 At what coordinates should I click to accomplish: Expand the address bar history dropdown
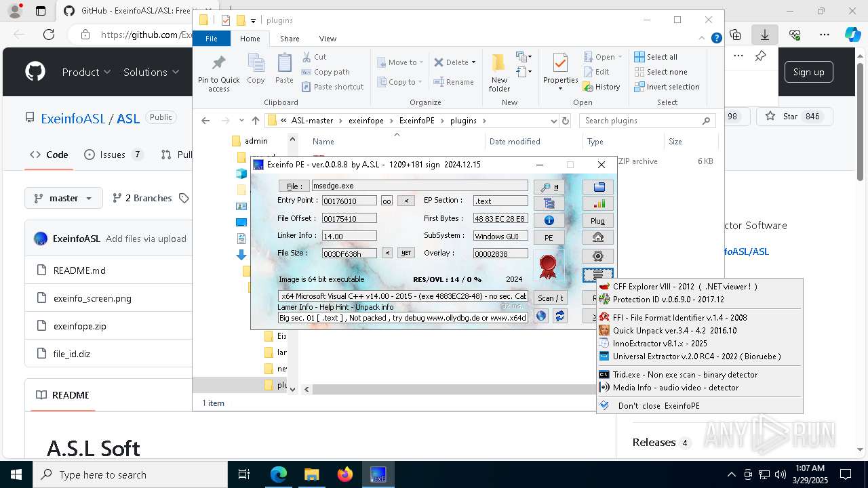[x=554, y=121]
